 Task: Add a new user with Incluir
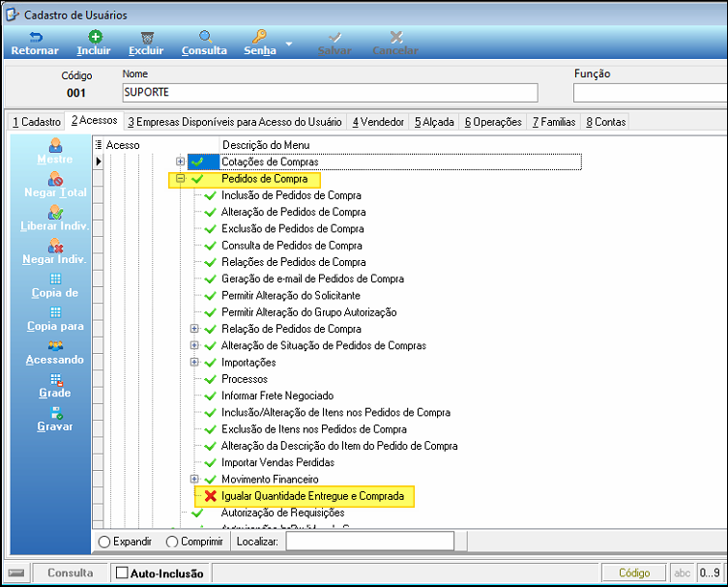[x=95, y=37]
